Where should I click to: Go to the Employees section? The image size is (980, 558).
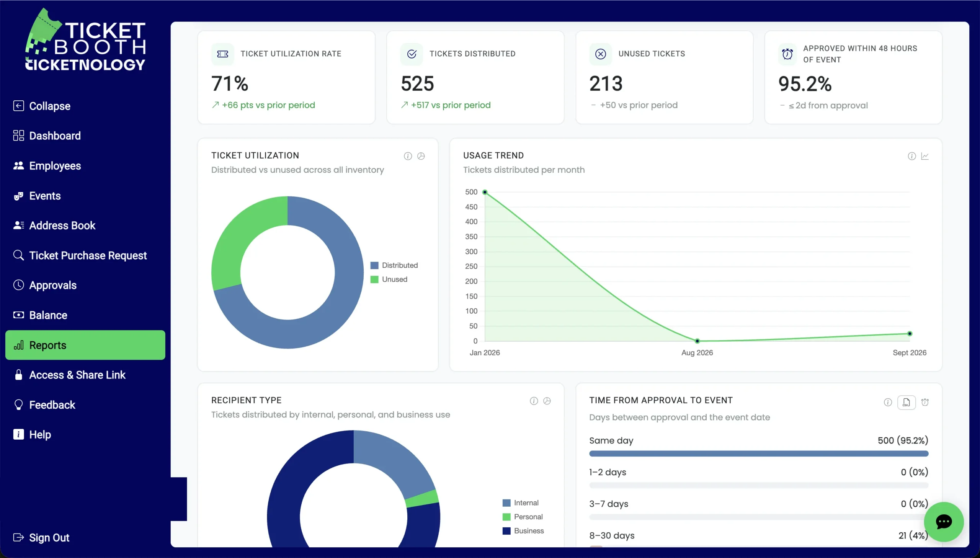pos(47,165)
